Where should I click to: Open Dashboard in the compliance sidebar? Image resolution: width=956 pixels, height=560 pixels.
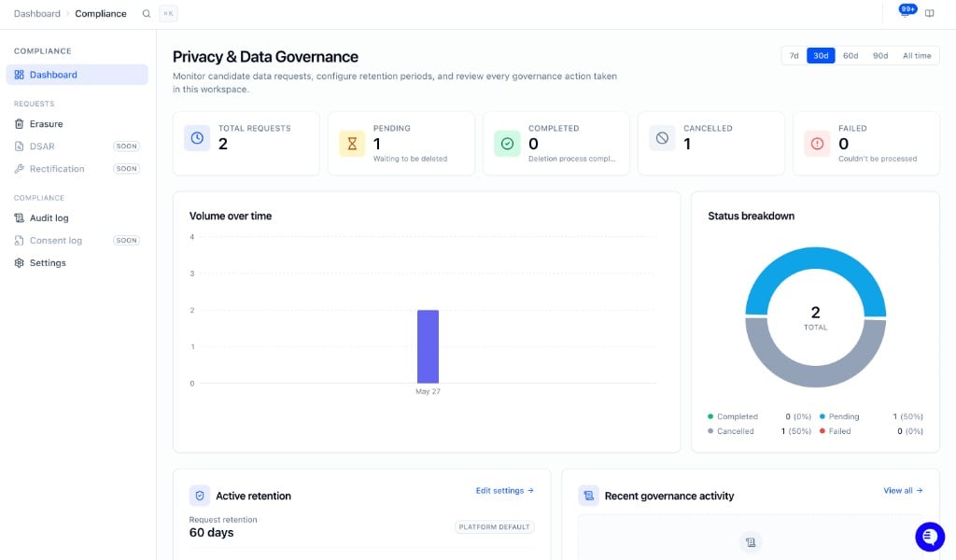pos(77,75)
